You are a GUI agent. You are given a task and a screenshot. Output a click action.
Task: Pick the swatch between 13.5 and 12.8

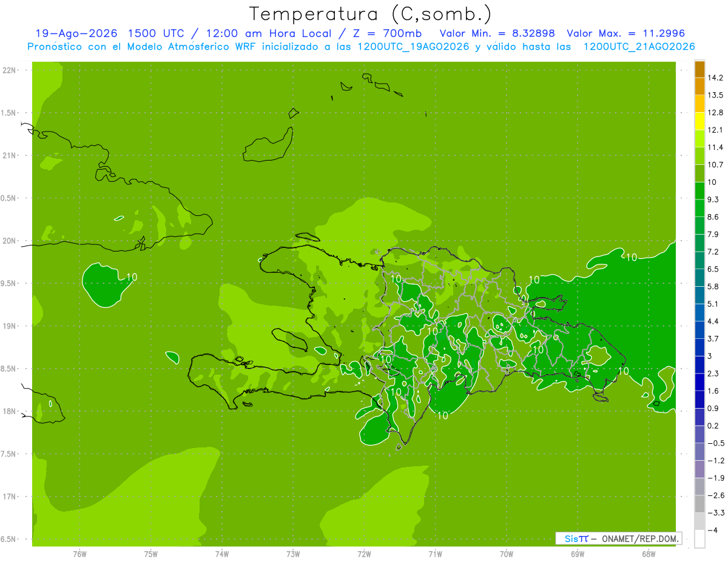(x=699, y=104)
